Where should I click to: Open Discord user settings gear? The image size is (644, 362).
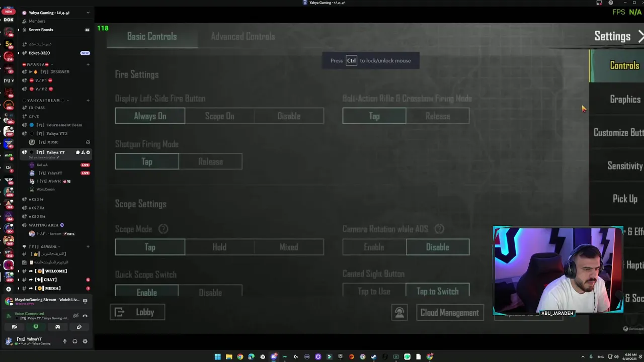(x=85, y=341)
